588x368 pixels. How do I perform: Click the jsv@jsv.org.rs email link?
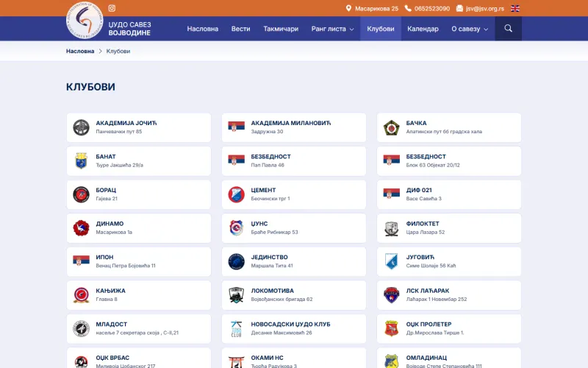(x=485, y=8)
